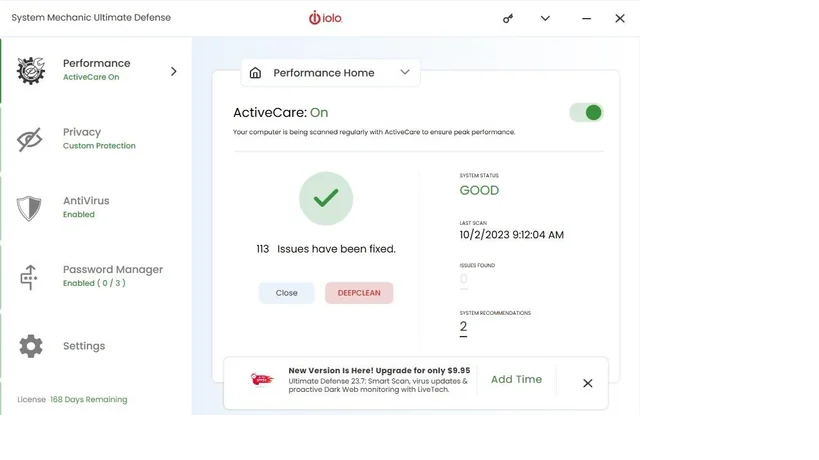
Task: Click the Close button under issues fixed
Action: coord(287,293)
